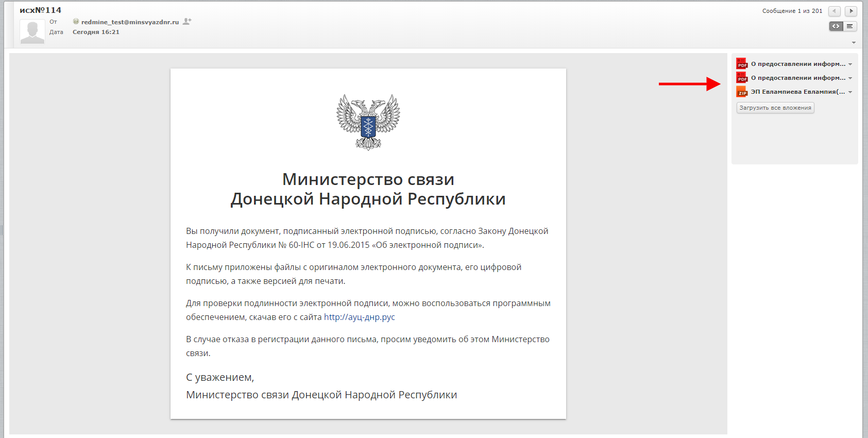
Task: Click the paragraph starting "Вы получили документ"
Action: 367,238
